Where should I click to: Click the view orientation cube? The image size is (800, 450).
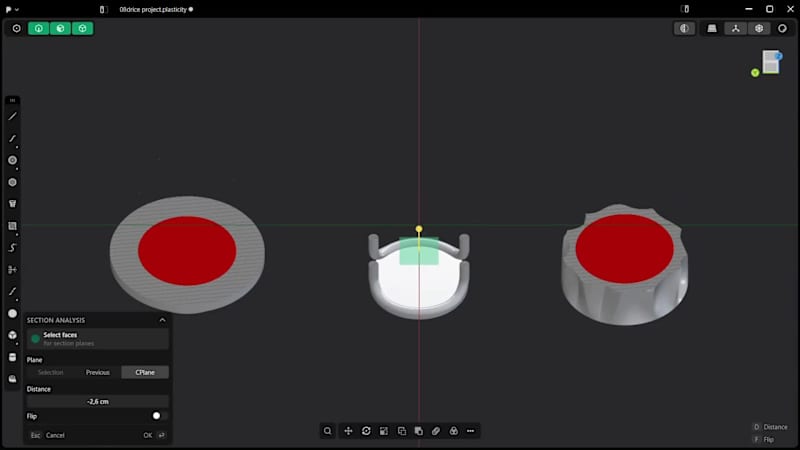tap(770, 62)
